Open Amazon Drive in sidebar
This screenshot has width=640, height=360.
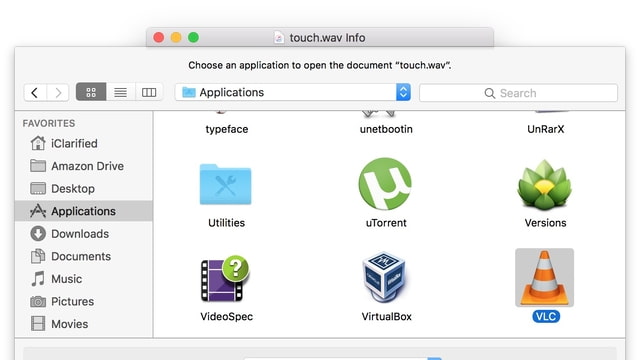(83, 166)
